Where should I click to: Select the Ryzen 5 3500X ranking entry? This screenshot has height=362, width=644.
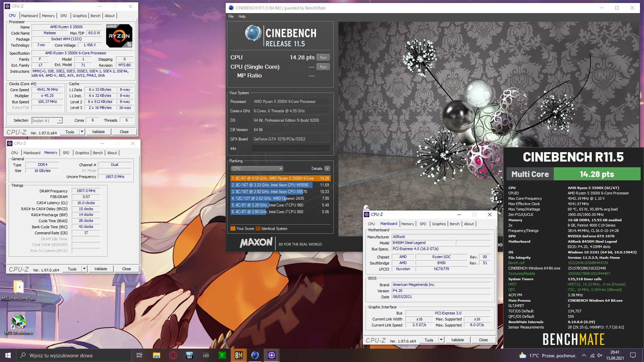coord(280,178)
